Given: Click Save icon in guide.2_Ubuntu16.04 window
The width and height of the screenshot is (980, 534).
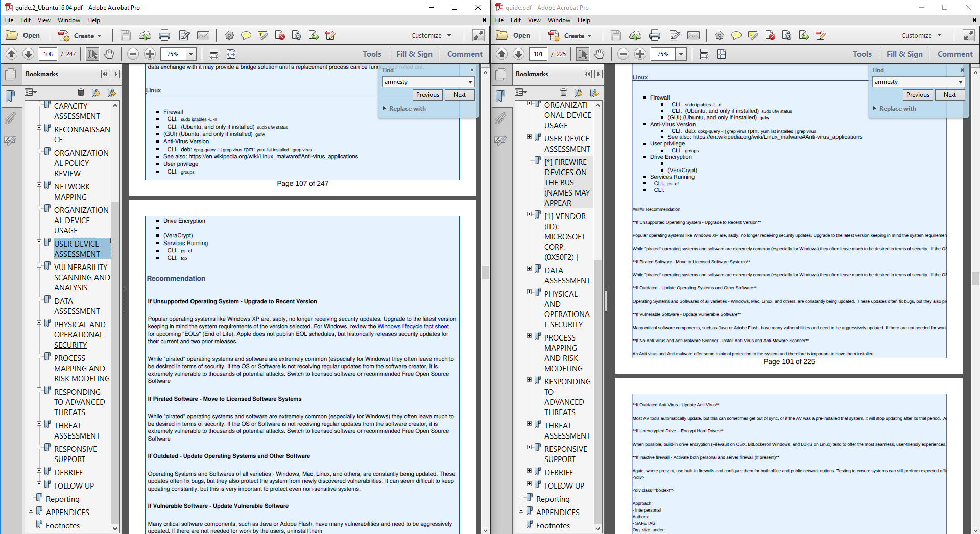Looking at the screenshot, I should coord(126,35).
